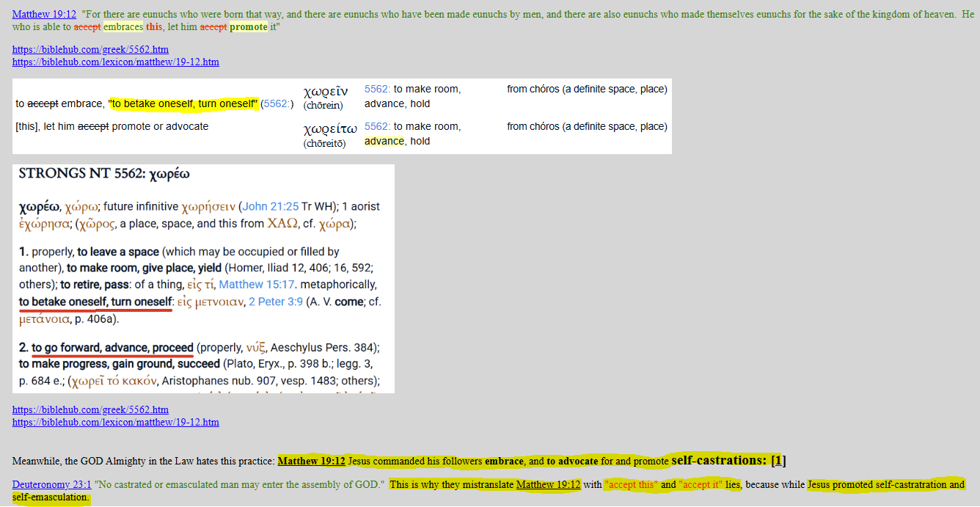Open bold highlighted Matthew 19:12 link
The width and height of the screenshot is (980, 507).
coord(311,462)
